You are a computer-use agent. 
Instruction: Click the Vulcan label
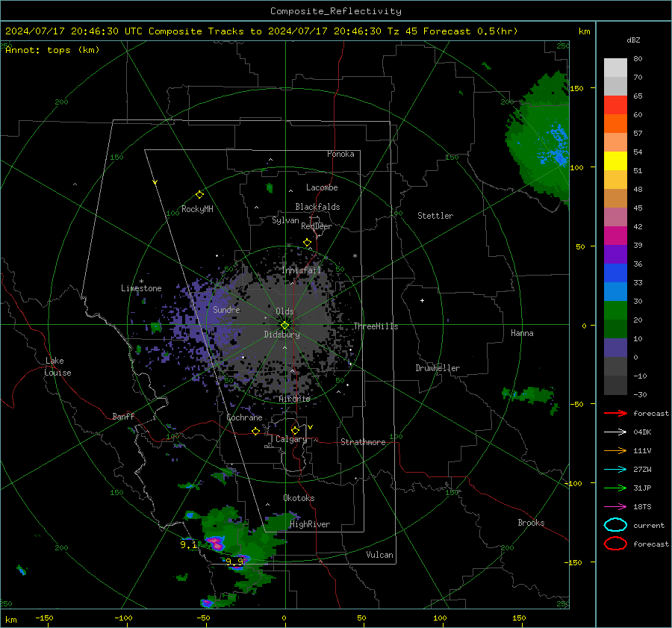pyautogui.click(x=379, y=555)
